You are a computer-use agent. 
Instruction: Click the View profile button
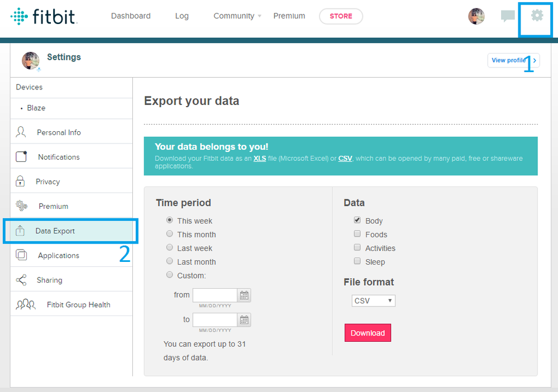[513, 60]
